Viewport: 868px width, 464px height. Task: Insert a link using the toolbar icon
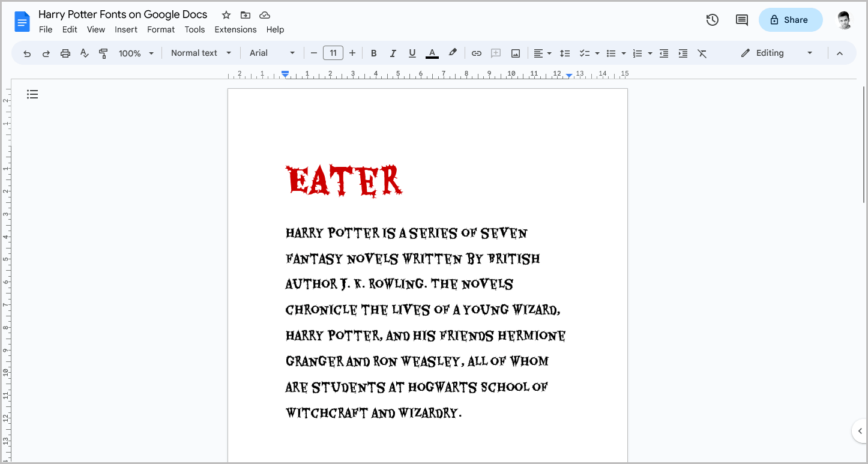tap(476, 53)
